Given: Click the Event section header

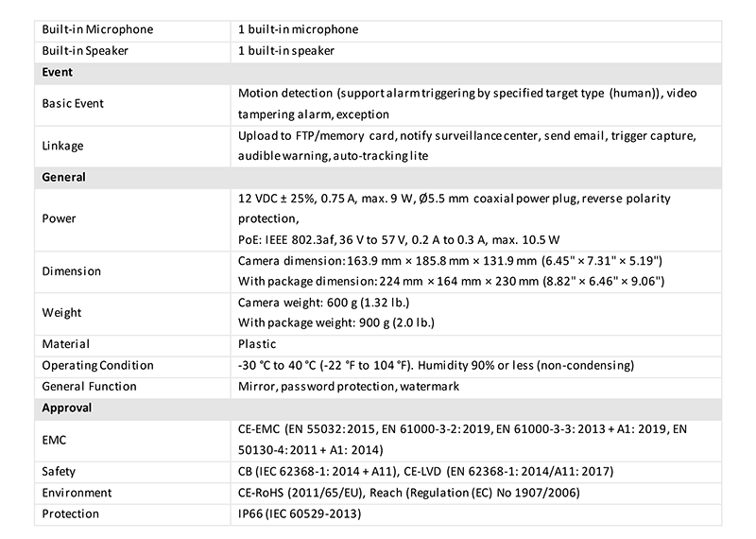Looking at the screenshot, I should (58, 71).
